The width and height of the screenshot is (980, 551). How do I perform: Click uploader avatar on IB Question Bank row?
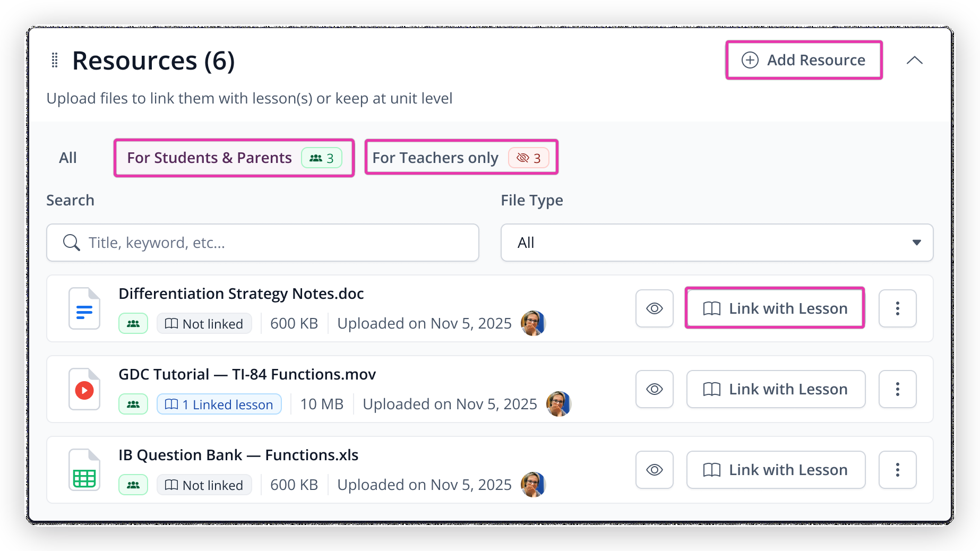[533, 485]
